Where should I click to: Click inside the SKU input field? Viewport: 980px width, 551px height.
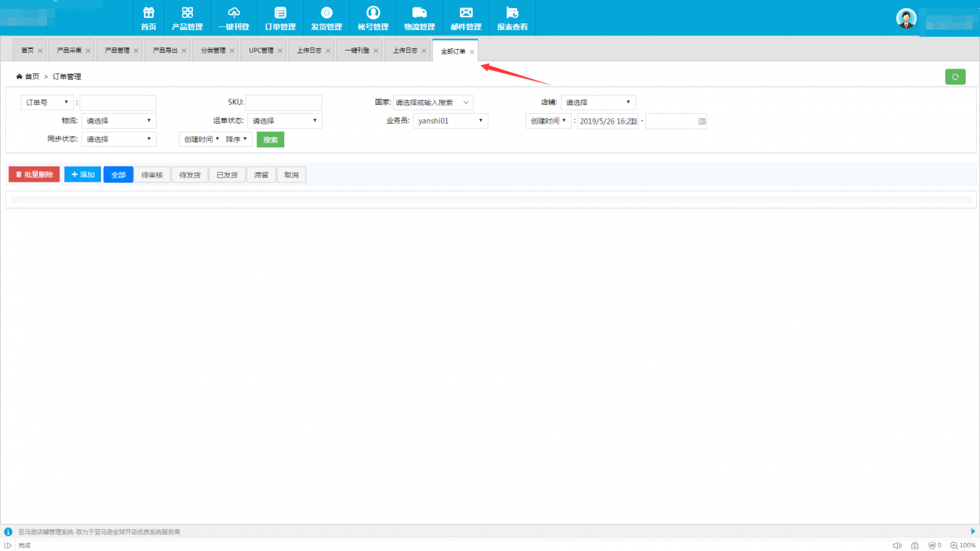283,103
